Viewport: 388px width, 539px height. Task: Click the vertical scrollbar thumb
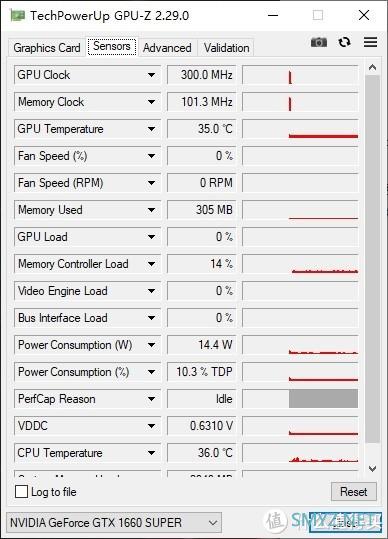tap(372, 260)
